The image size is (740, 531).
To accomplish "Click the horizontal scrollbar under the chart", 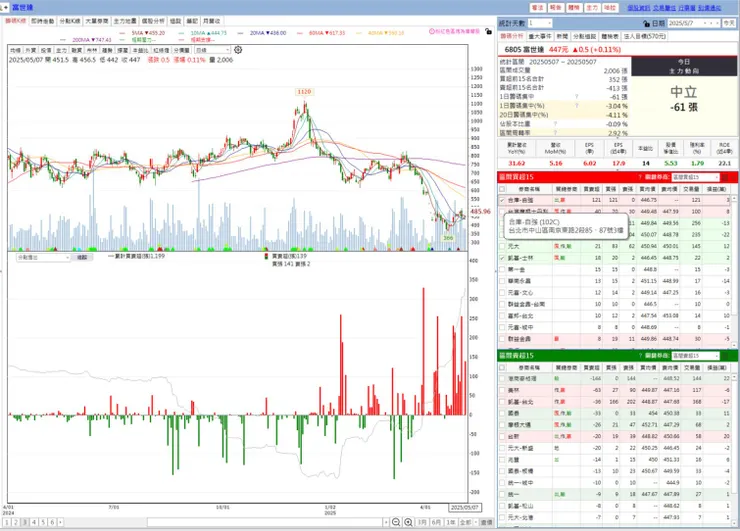I will pyautogui.click(x=265, y=522).
